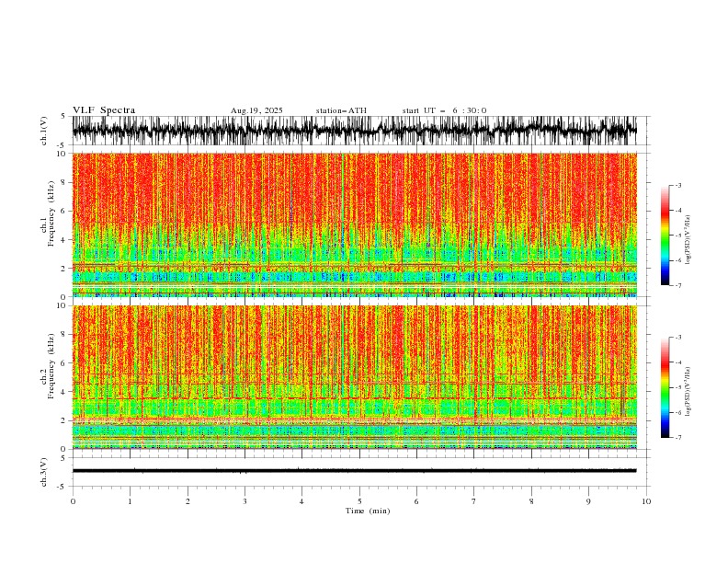The image size is (728, 563).
Task: Select the "start UT = 6 :30: 0" text
Action: point(444,110)
